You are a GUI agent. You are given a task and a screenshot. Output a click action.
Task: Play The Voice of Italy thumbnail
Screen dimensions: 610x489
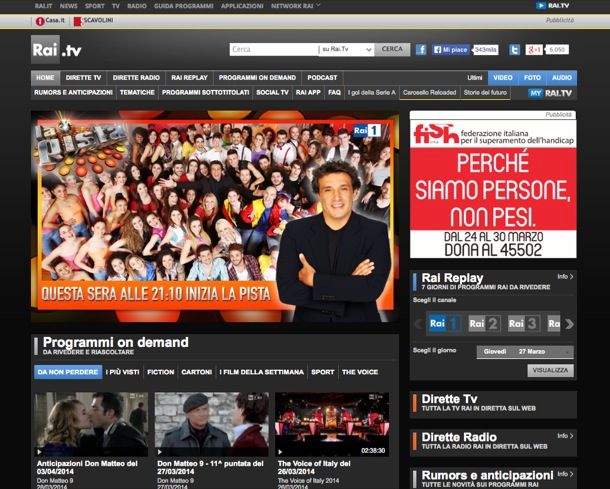(x=332, y=424)
